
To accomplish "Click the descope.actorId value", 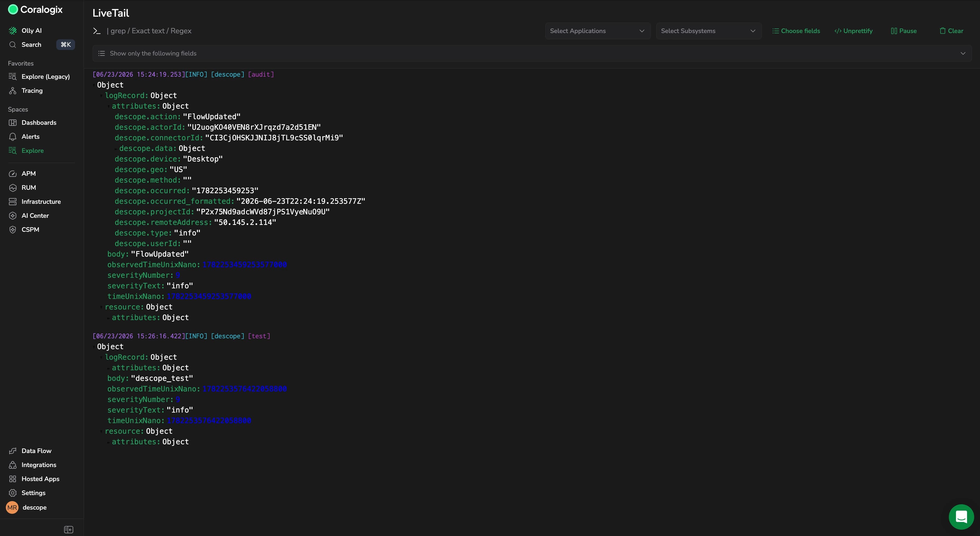I will (254, 127).
